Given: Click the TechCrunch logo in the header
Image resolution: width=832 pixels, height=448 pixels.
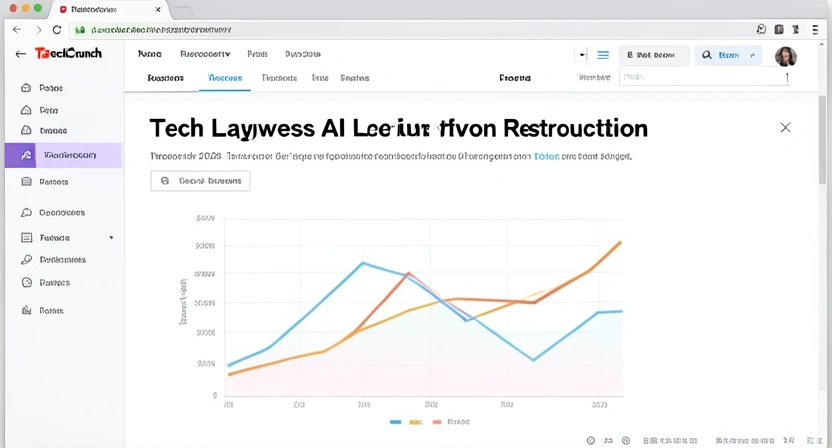Looking at the screenshot, I should click(68, 55).
